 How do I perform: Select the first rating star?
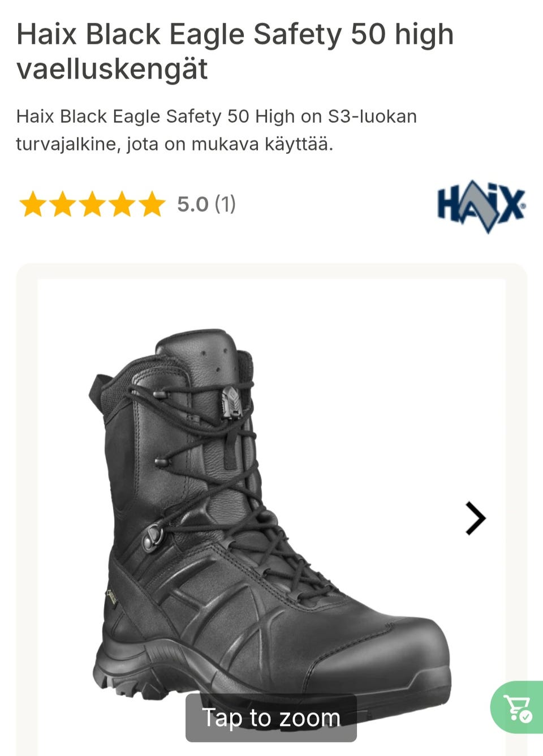pyautogui.click(x=33, y=204)
